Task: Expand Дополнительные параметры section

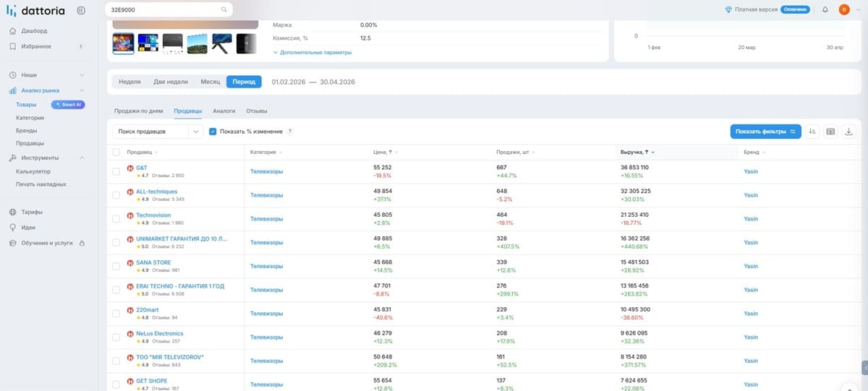Action: (x=312, y=52)
